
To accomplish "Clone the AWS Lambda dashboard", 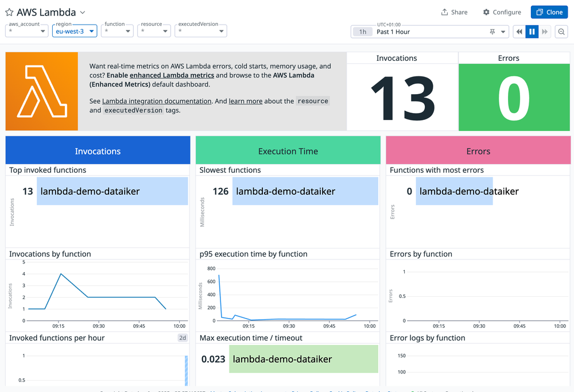I will 549,11.
